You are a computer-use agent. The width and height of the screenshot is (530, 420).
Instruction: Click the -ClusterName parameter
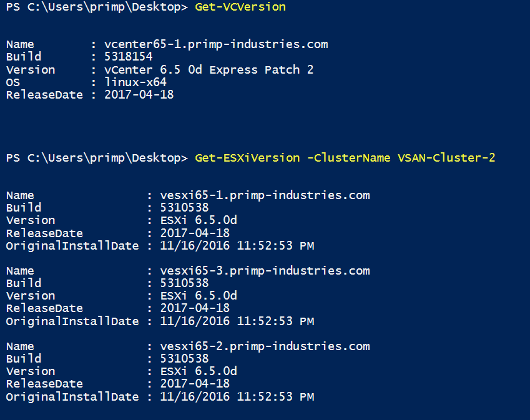coord(348,158)
